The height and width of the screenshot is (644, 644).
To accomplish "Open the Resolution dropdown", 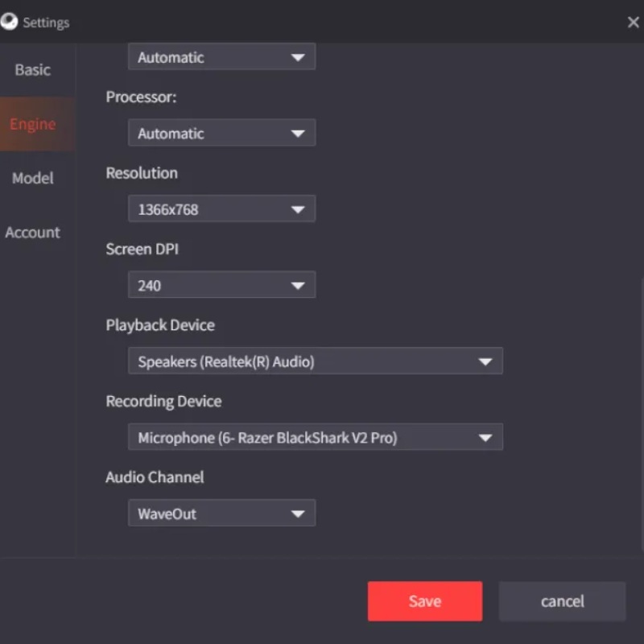I will click(221, 208).
